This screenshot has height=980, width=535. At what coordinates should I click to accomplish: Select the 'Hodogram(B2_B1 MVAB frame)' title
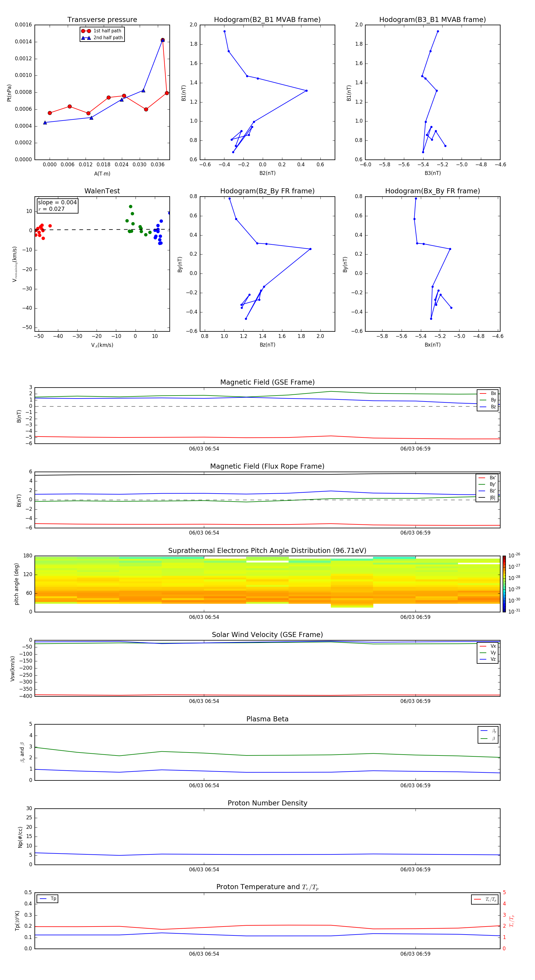click(267, 20)
